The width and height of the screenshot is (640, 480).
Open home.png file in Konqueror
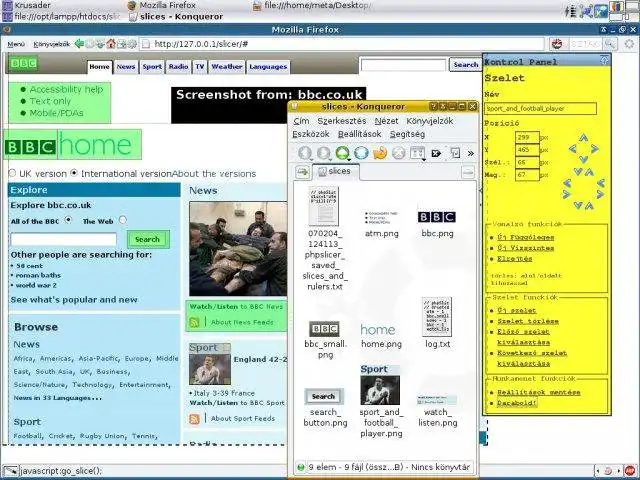(381, 336)
